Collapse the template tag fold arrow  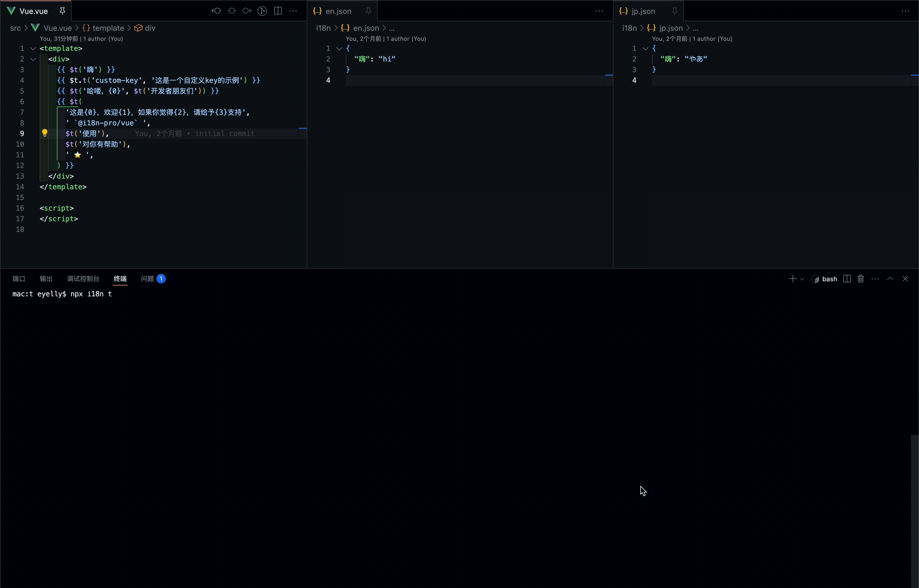point(33,49)
